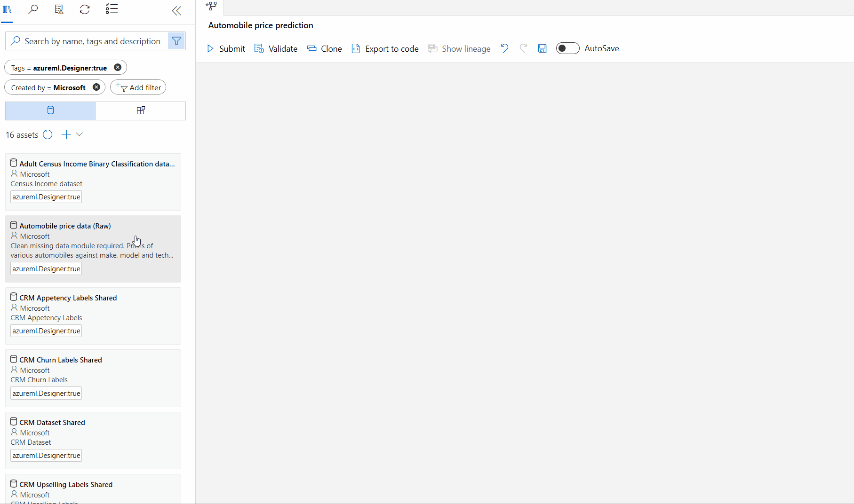This screenshot has width=854, height=504.
Task: Click the tag under Automobile price data
Action: (46, 269)
